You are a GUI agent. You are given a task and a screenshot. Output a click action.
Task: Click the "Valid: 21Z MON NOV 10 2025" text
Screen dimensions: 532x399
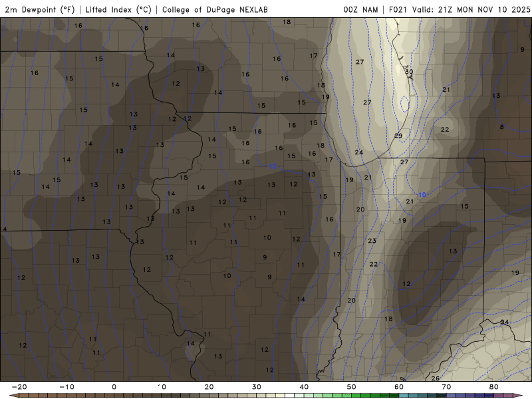(471, 9)
